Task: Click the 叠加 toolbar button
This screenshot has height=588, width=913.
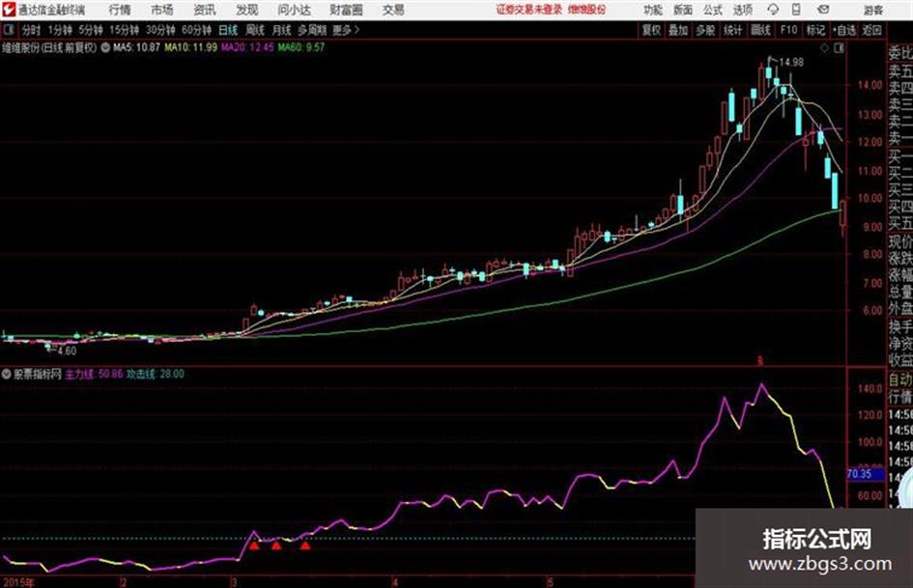Action: coord(678,30)
